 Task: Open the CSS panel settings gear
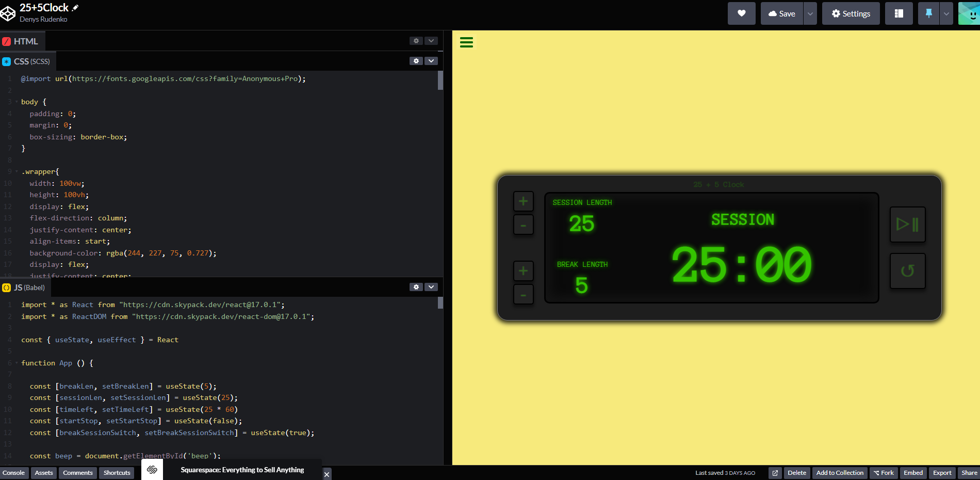[x=416, y=61]
